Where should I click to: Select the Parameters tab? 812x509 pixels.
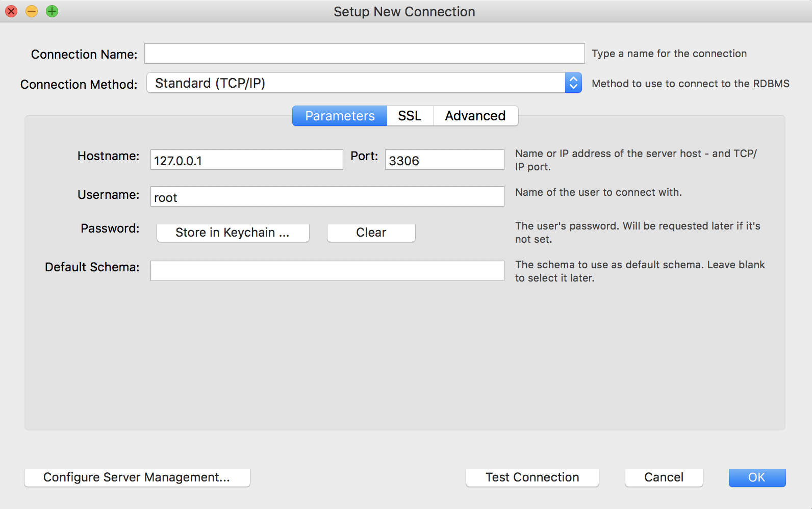340,116
